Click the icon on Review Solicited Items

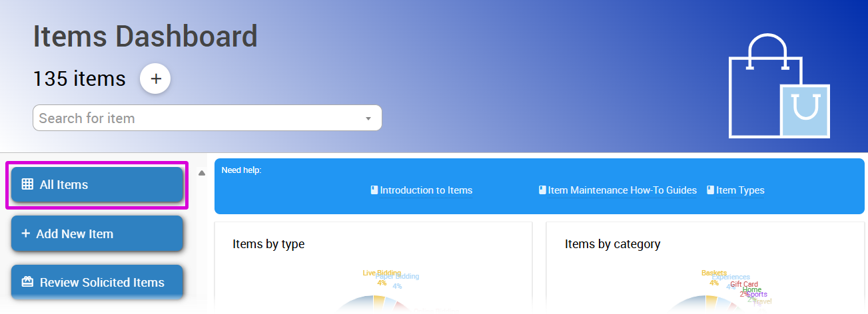(27, 282)
